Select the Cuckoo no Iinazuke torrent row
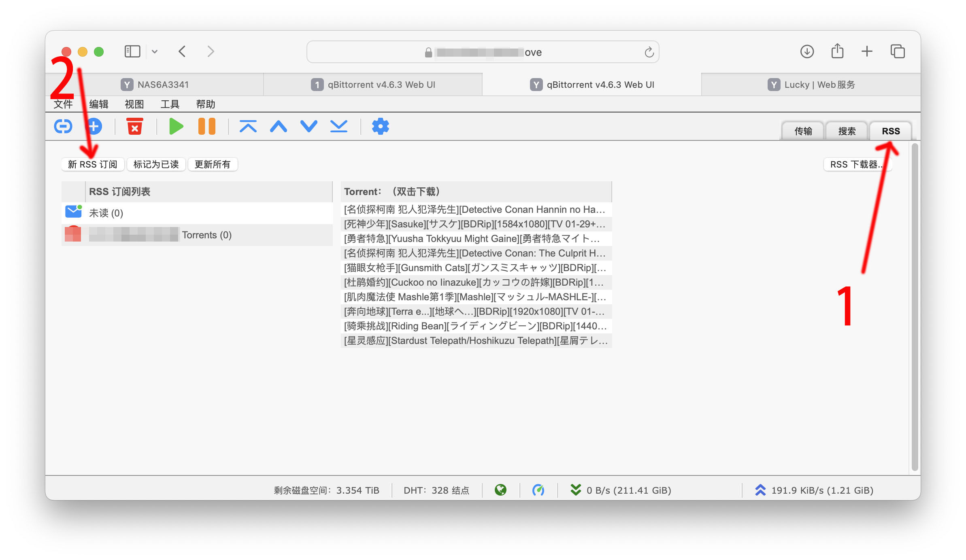966x560 pixels. [x=476, y=282]
